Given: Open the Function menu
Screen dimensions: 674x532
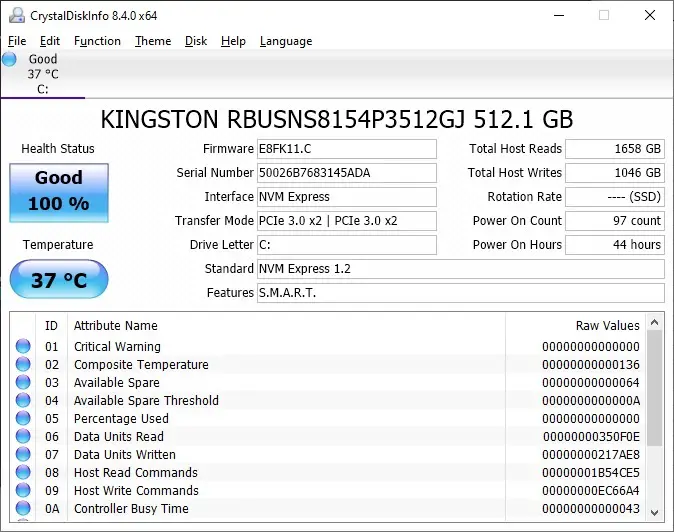Looking at the screenshot, I should (x=97, y=41).
